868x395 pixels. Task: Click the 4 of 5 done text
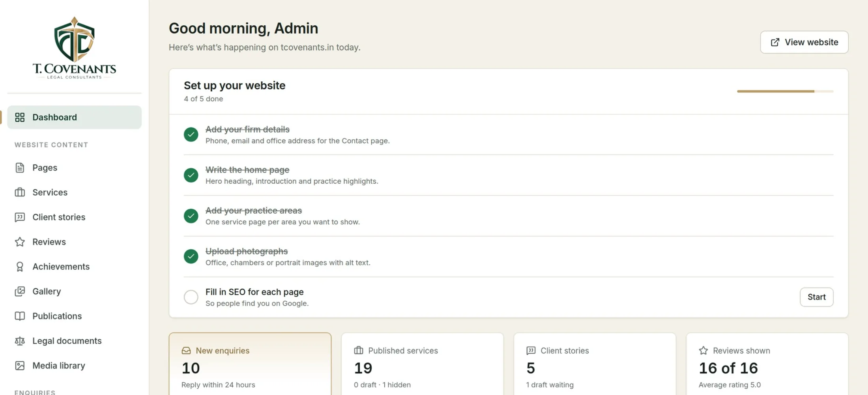tap(203, 99)
